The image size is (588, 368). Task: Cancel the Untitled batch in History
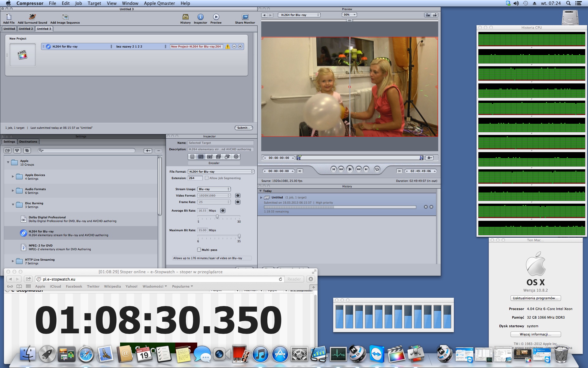coord(426,207)
